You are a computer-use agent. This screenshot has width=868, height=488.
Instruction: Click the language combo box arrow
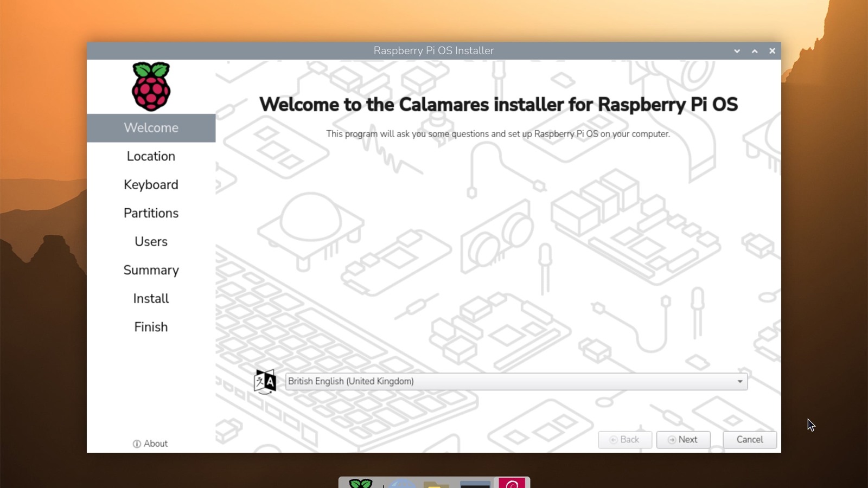(740, 382)
